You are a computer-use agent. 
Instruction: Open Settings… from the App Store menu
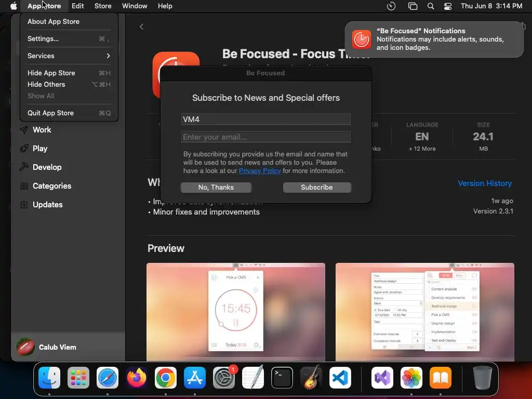tap(69, 38)
